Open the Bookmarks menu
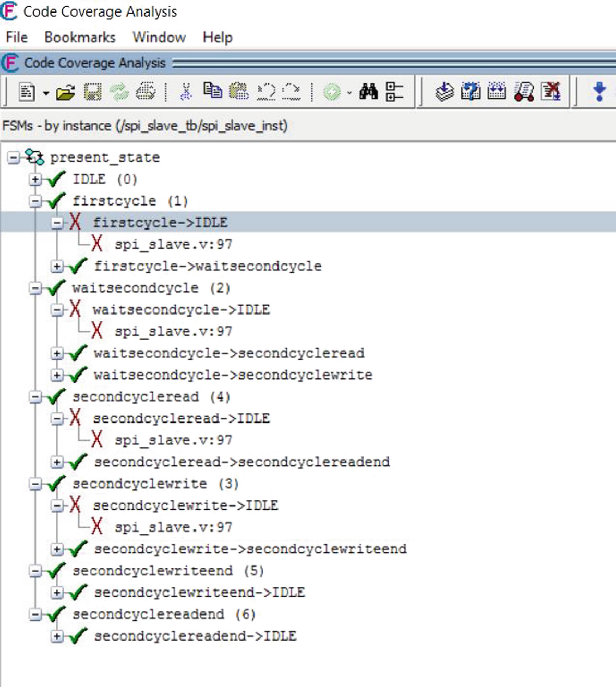The height and width of the screenshot is (687, 616). [x=80, y=38]
